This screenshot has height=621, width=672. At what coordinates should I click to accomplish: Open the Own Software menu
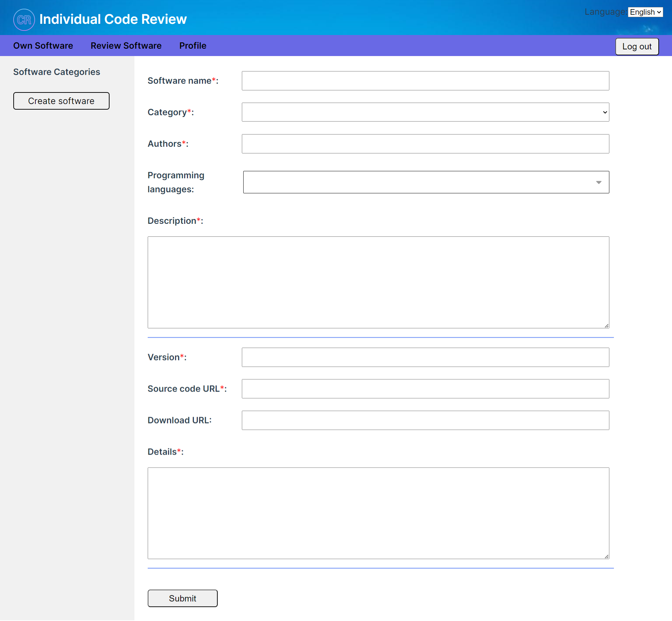43,46
